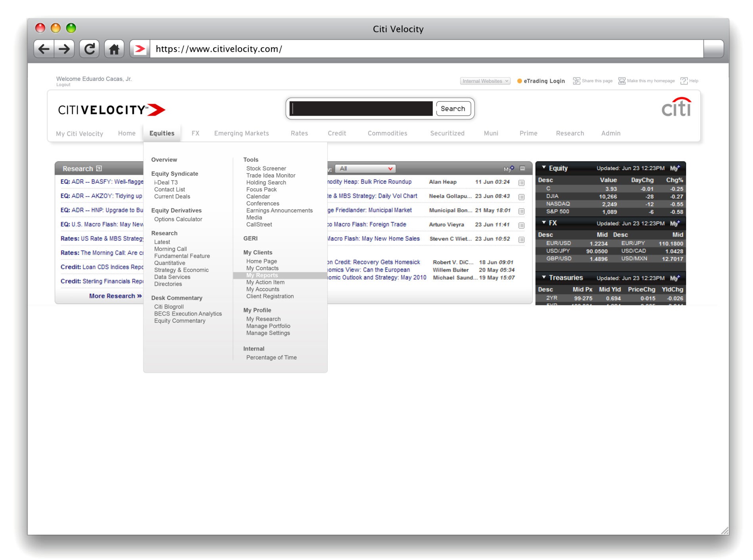Go back with the browser back arrow
753x560 pixels.
(x=44, y=49)
